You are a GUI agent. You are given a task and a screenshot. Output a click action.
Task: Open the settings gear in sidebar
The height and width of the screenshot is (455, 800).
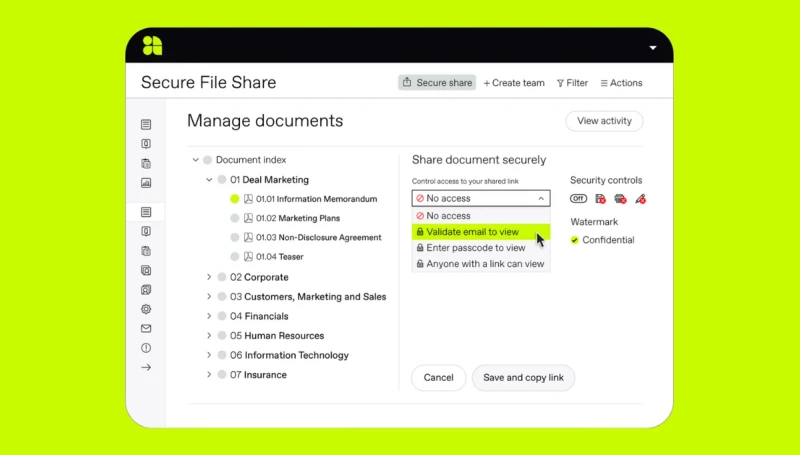coord(146,309)
